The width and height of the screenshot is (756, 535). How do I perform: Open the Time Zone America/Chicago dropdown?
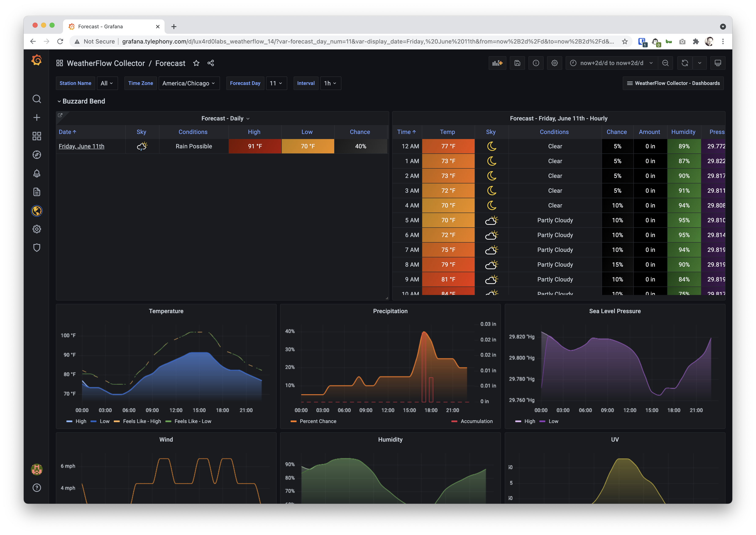click(x=189, y=83)
